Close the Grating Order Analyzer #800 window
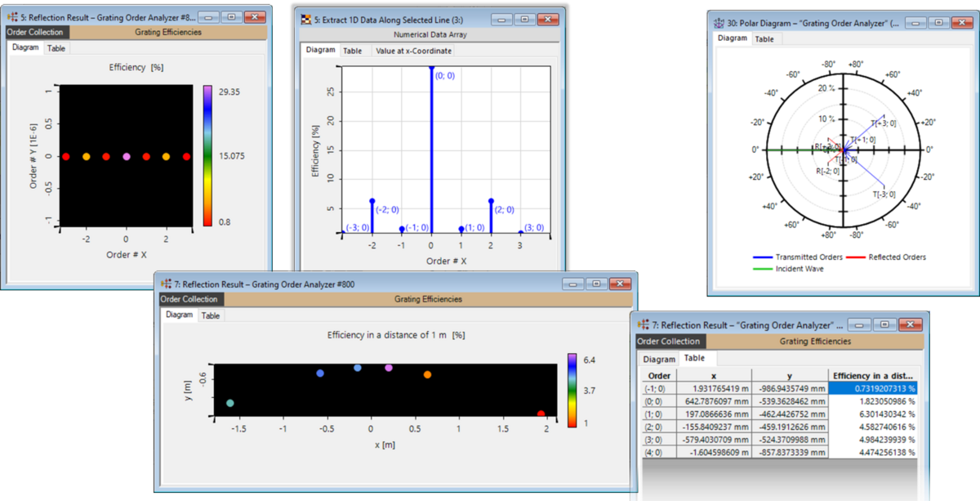Screen dimensions: 980x501 pyautogui.click(x=621, y=284)
